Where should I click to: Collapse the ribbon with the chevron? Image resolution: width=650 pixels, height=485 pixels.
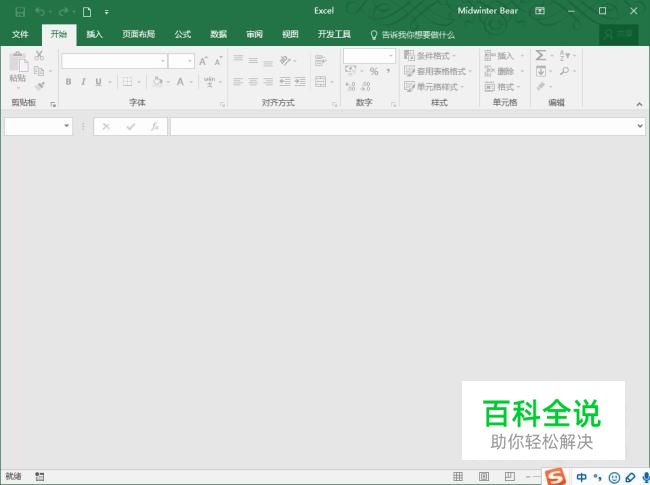point(639,104)
